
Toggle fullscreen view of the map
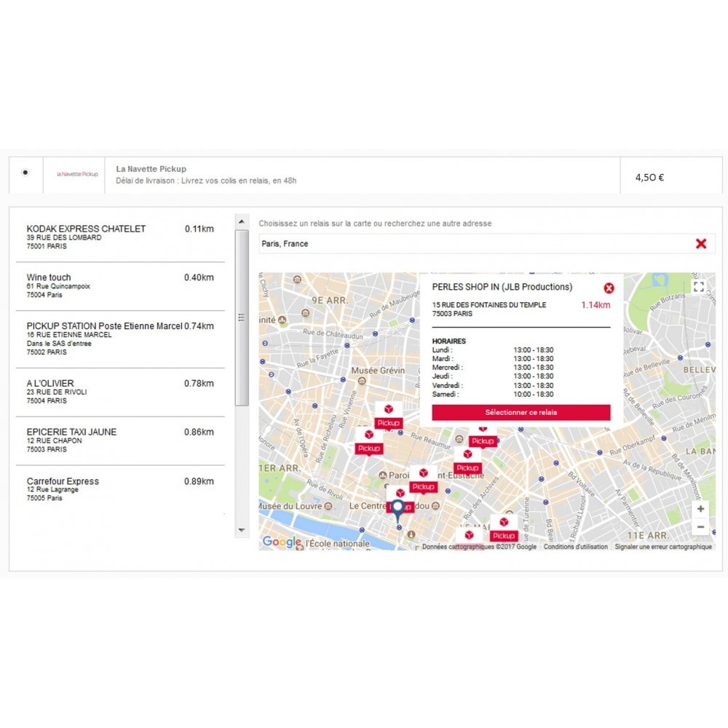(x=699, y=287)
